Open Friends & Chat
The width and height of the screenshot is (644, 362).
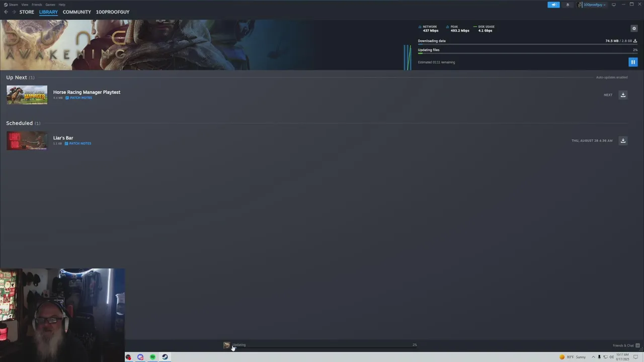pos(626,345)
